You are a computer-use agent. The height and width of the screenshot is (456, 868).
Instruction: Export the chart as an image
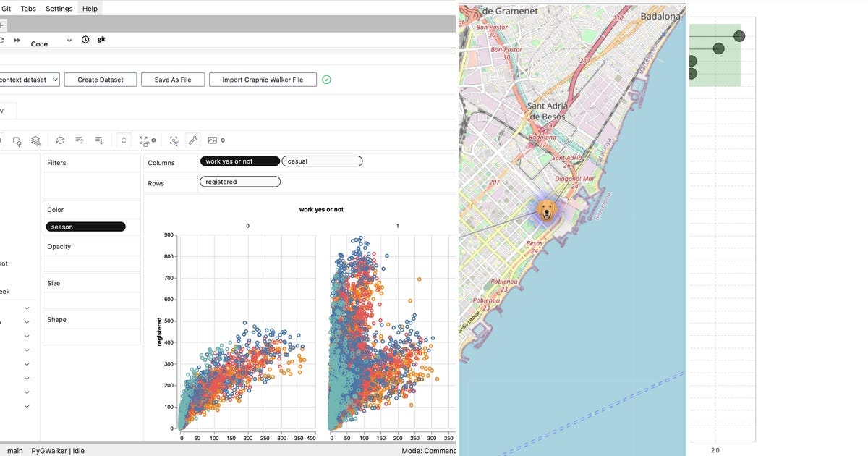210,140
